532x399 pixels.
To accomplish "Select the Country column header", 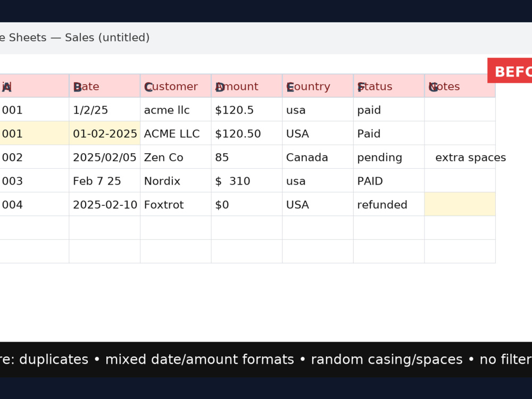I will [x=318, y=86].
